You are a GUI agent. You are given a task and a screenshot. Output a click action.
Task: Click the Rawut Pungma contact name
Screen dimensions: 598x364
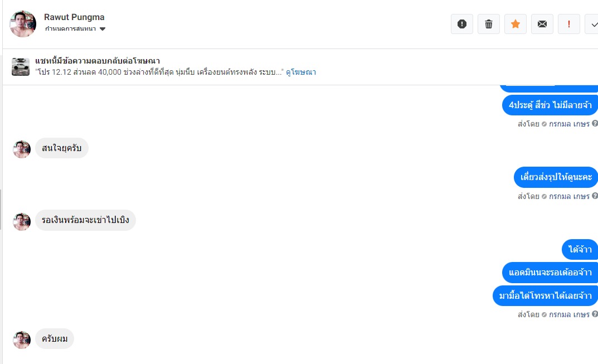pos(74,17)
